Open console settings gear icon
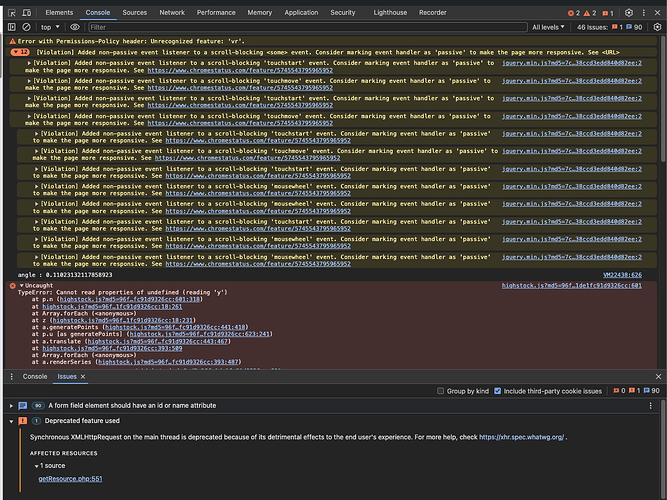The width and height of the screenshot is (667, 500). coord(657,27)
